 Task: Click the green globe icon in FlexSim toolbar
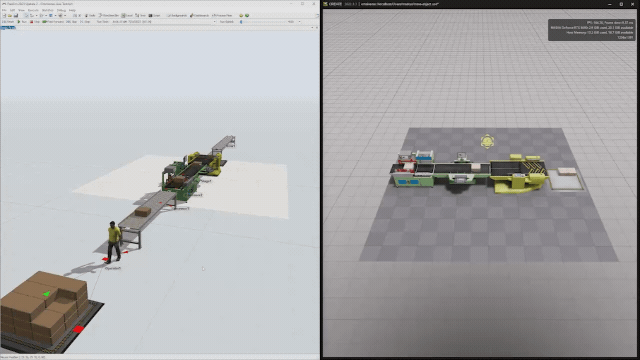pyautogui.click(x=247, y=16)
